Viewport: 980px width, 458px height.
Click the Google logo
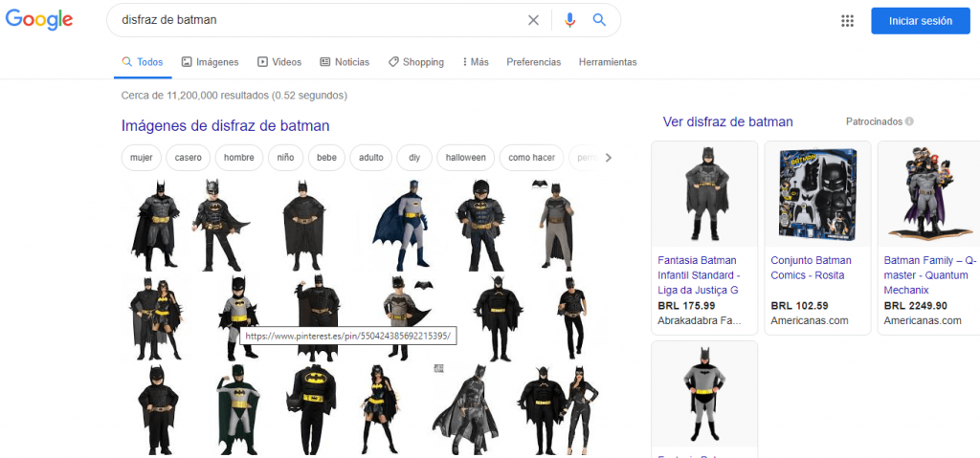[x=39, y=20]
